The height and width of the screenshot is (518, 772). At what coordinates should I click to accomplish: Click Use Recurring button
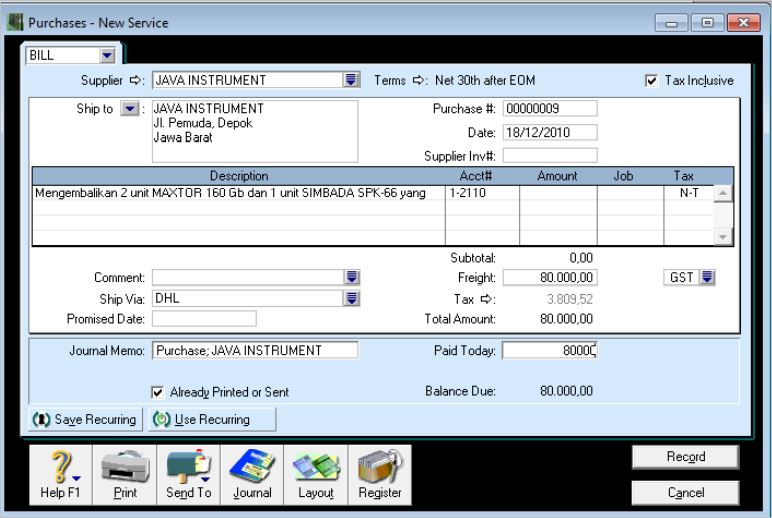(x=212, y=420)
